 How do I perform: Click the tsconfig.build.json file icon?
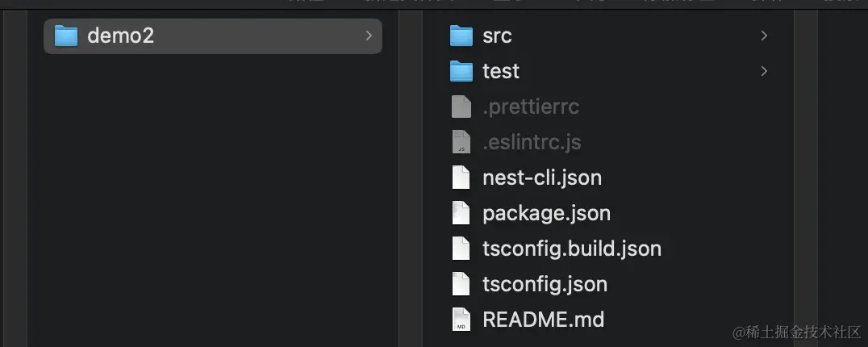(x=461, y=249)
